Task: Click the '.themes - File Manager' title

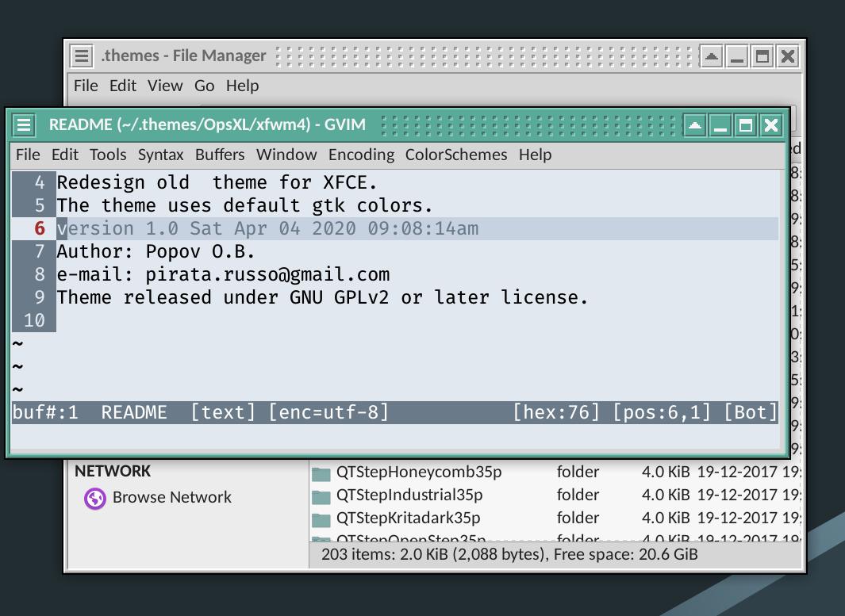Action: [184, 55]
